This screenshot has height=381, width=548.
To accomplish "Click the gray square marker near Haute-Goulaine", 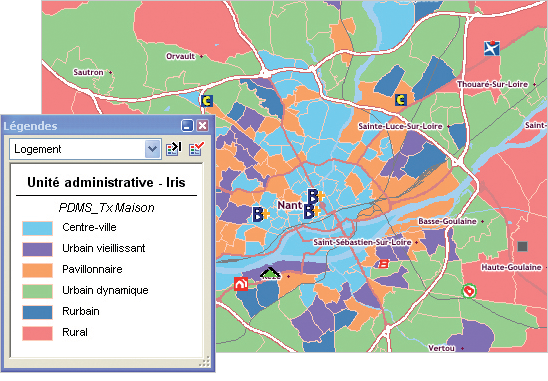I will pos(522,246).
